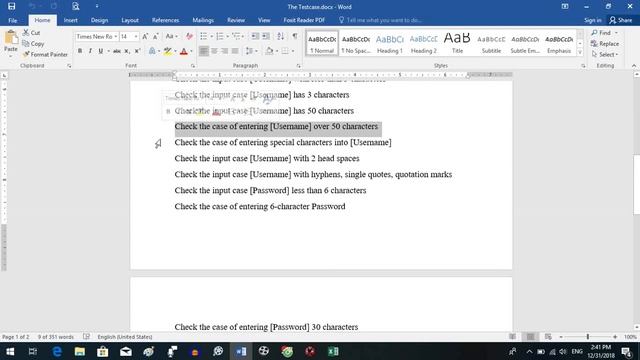640x360 pixels.
Task: Click the Paste clipboard icon
Action: [x=11, y=38]
